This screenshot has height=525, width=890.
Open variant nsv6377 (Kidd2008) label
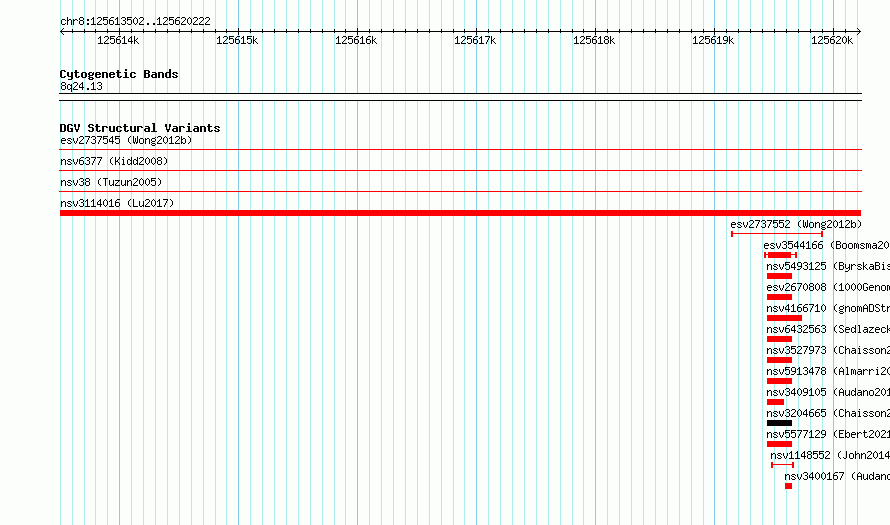pyautogui.click(x=114, y=161)
